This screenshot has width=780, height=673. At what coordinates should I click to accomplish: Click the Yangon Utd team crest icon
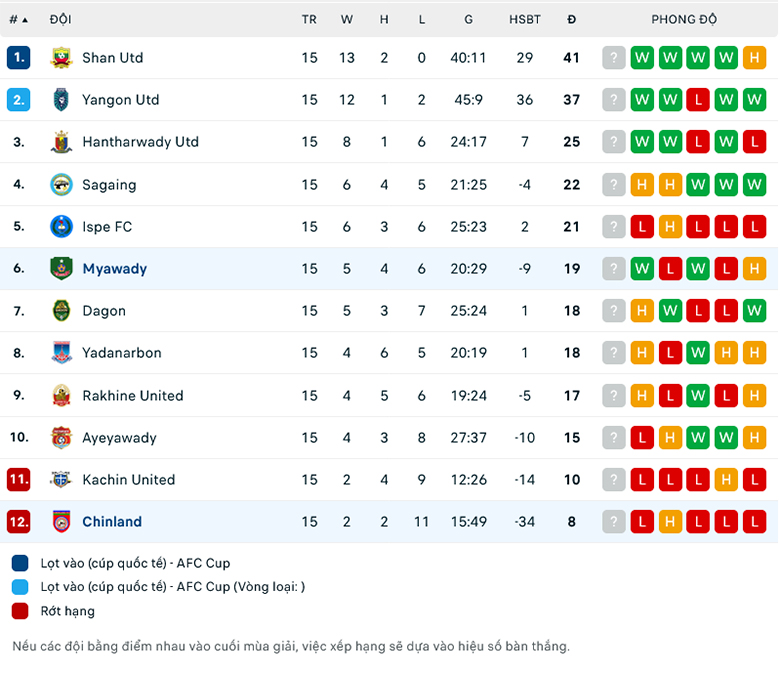click(x=61, y=100)
